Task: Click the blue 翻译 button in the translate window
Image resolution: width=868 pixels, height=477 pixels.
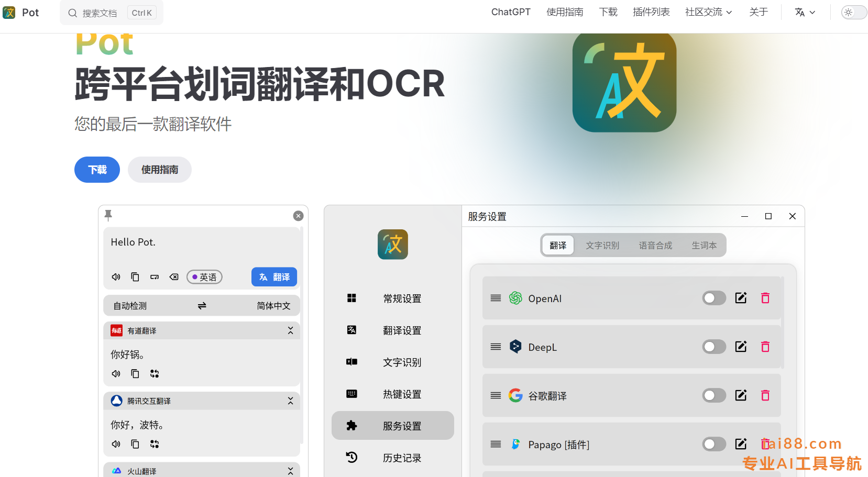Action: pyautogui.click(x=274, y=277)
